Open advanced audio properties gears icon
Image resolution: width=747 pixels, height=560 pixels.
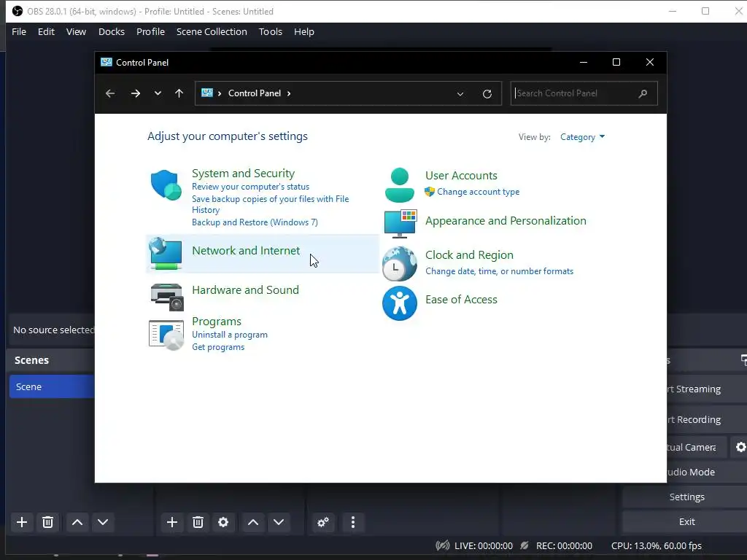point(323,522)
